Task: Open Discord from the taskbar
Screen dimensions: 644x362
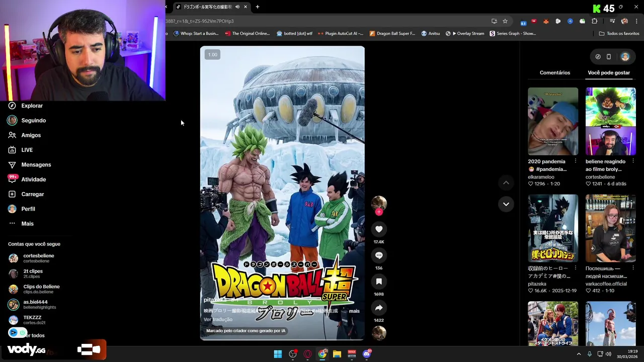Action: click(367, 354)
